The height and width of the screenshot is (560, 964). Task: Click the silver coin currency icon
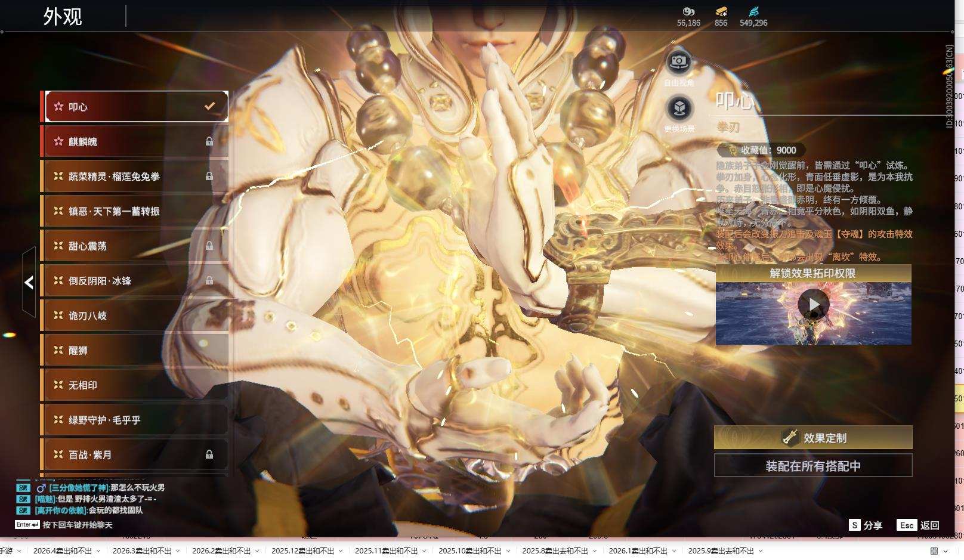(x=688, y=11)
